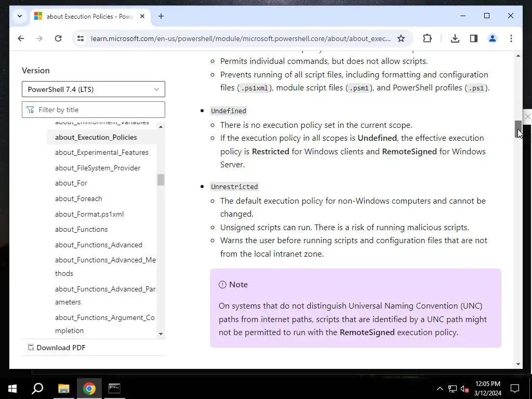Click the sidebar list scroll-up arrow
The image size is (532, 399).
[161, 127]
